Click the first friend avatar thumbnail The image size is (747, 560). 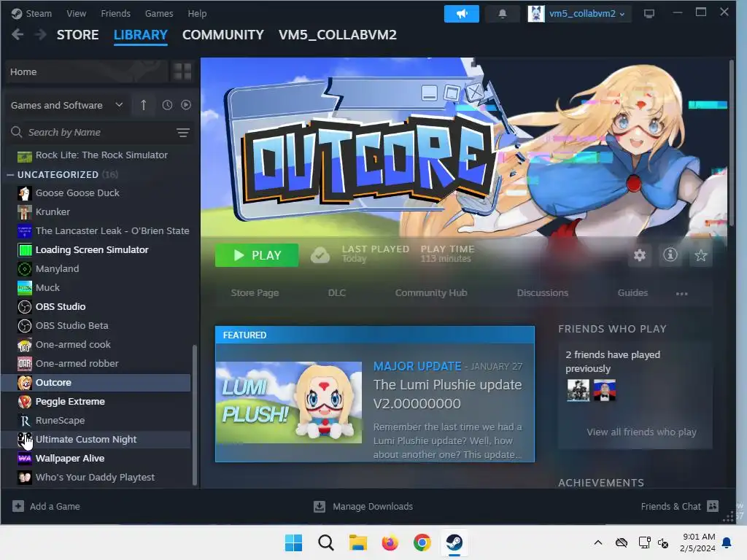[x=578, y=390]
